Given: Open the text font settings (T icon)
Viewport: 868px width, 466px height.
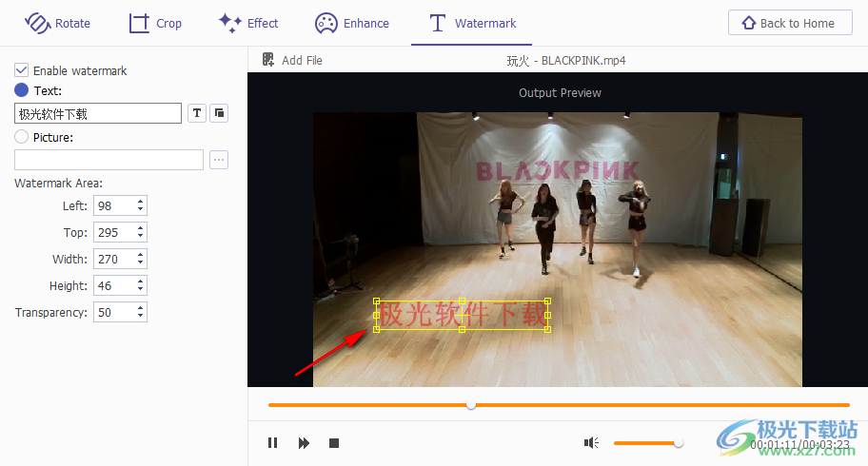Looking at the screenshot, I should [x=197, y=113].
